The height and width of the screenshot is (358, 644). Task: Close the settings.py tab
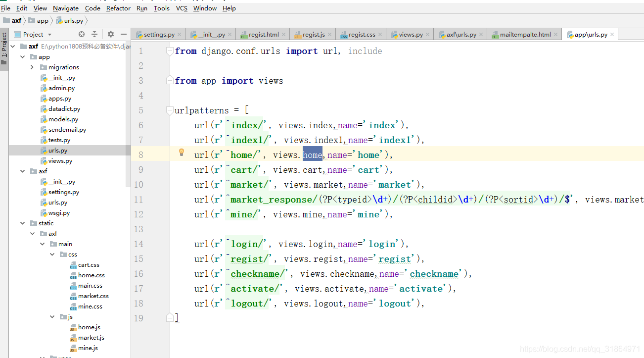pyautogui.click(x=180, y=35)
